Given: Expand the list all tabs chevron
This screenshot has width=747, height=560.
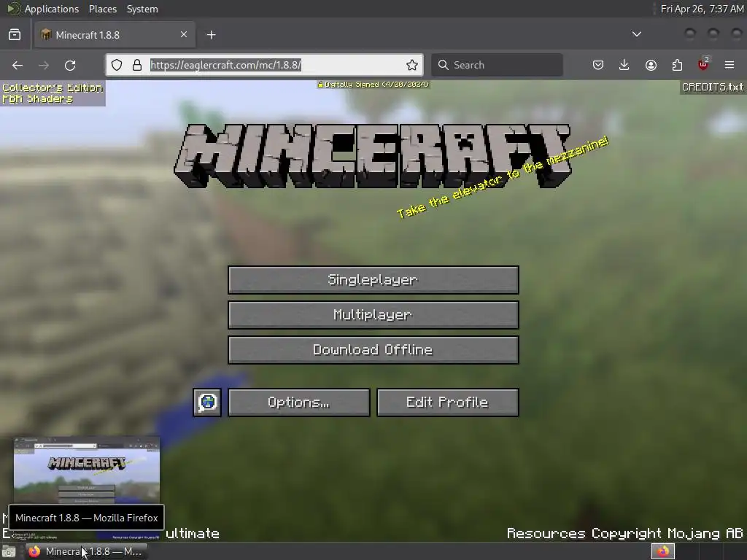Looking at the screenshot, I should tap(636, 34).
